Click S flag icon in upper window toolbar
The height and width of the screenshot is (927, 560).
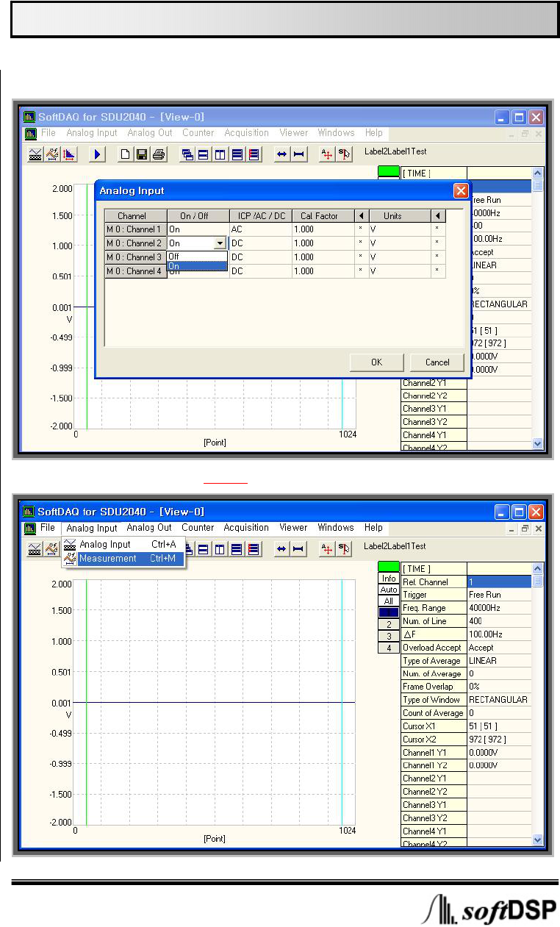[x=343, y=154]
